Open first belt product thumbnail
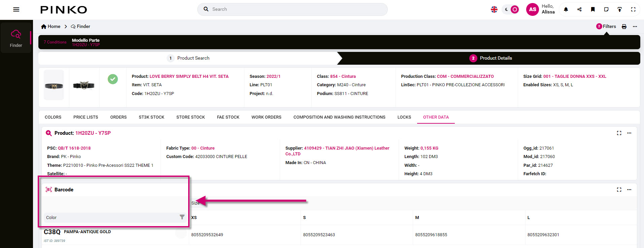 [x=54, y=85]
